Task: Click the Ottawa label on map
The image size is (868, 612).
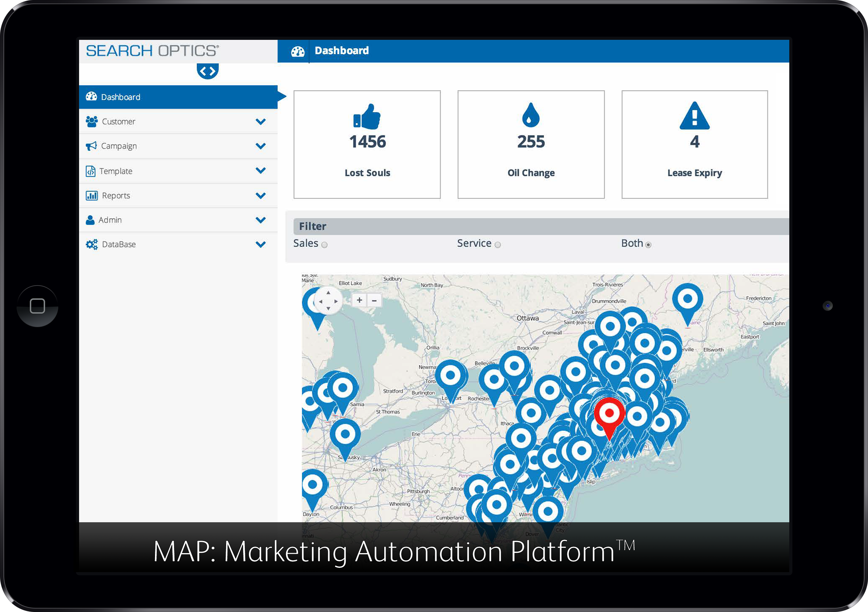Action: pos(528,318)
